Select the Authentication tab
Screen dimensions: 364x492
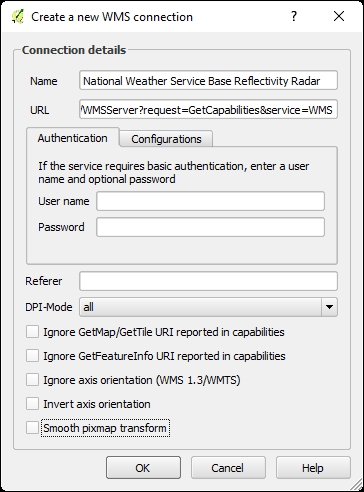click(x=73, y=138)
